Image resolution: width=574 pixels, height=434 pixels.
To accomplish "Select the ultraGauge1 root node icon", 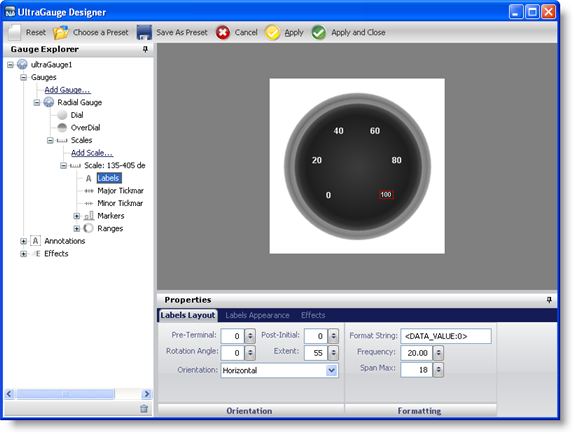I will pos(22,64).
